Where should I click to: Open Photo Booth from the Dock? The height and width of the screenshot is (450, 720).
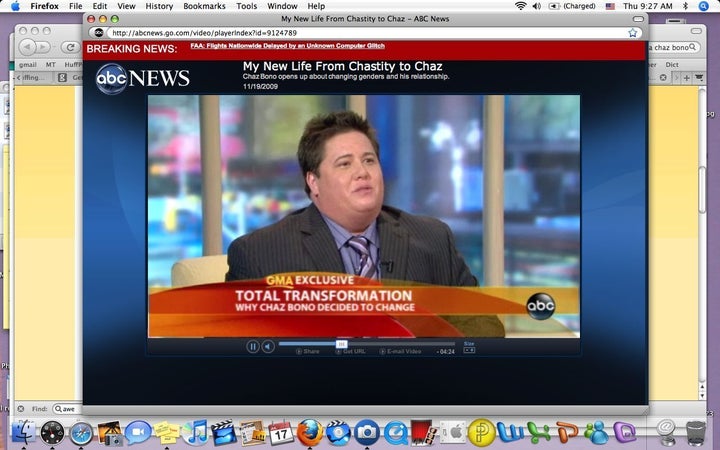423,433
